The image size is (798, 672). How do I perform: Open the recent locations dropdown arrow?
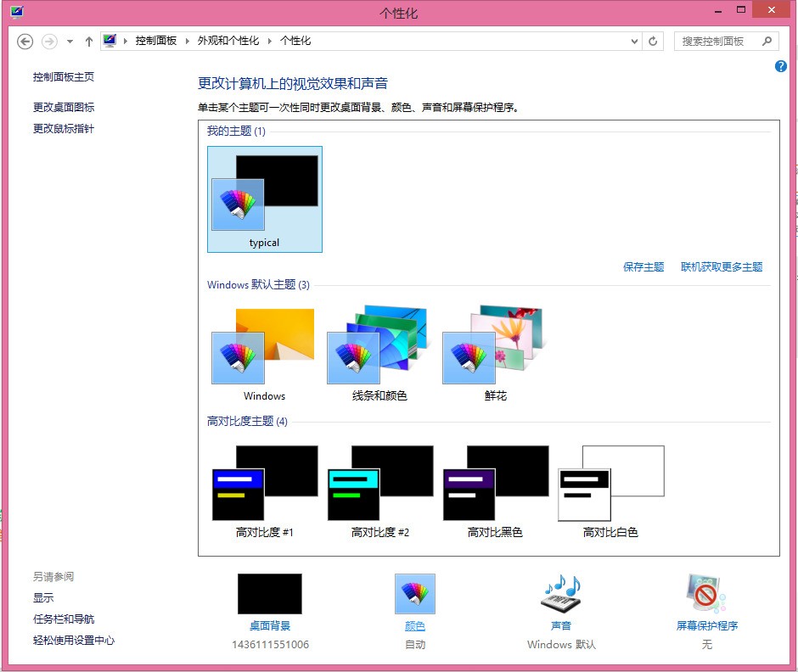[x=70, y=41]
